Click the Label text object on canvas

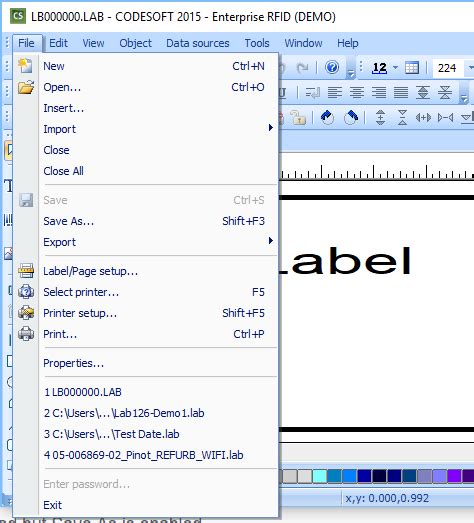[345, 261]
